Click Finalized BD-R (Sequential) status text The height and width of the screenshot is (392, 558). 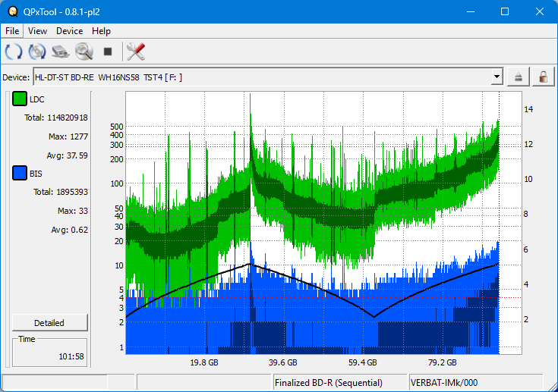coord(329,383)
